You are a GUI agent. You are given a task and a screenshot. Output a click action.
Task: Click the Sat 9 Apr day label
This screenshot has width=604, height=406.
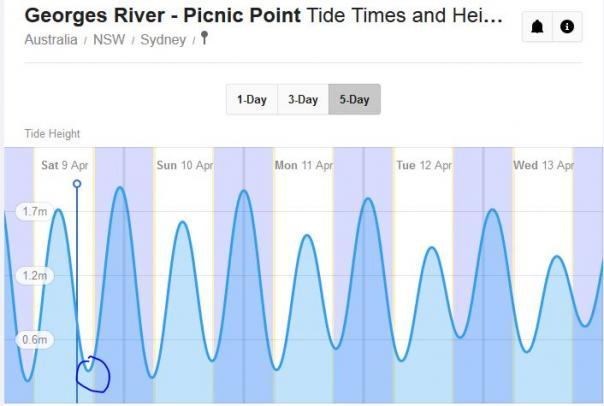(65, 165)
